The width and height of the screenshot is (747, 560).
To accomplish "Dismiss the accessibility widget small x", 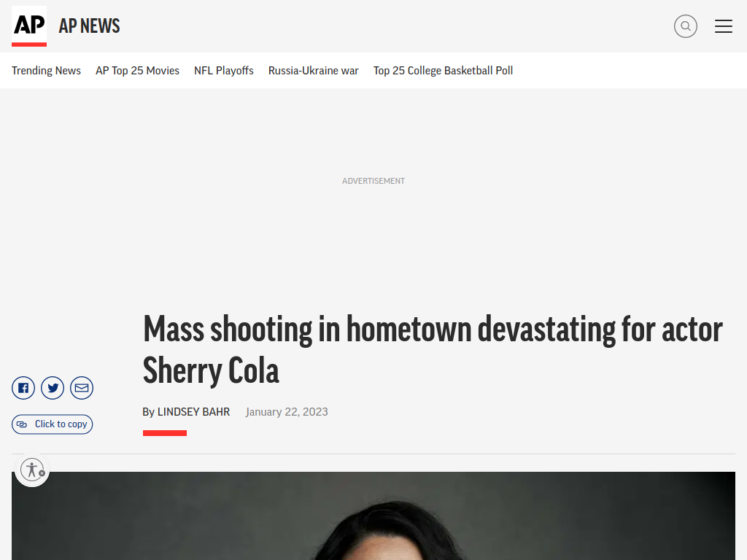I will (42, 473).
